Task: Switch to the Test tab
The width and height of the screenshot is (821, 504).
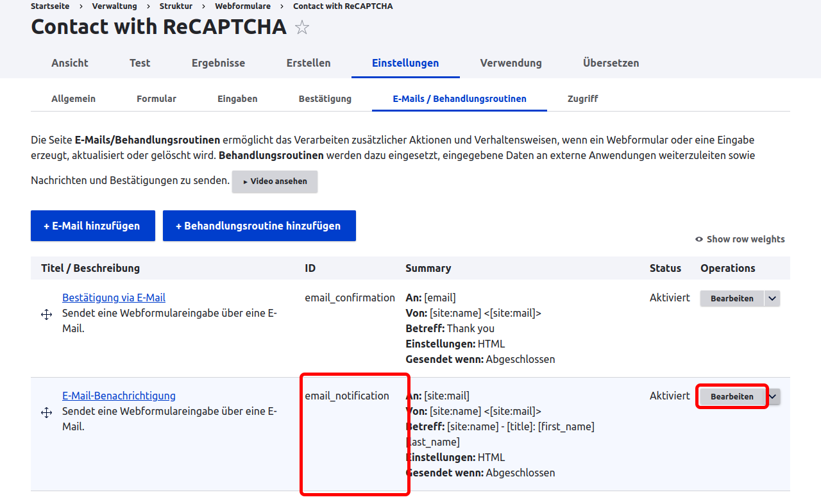Action: pyautogui.click(x=140, y=63)
